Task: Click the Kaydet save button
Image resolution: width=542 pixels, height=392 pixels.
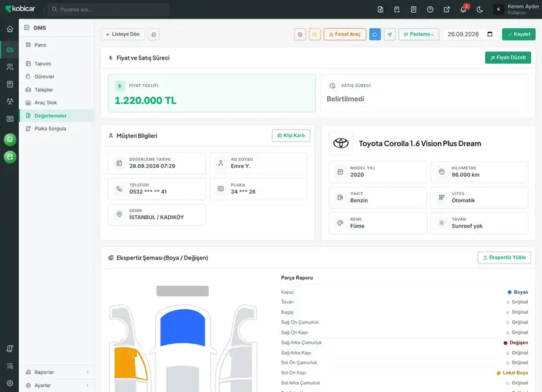Action: point(518,35)
